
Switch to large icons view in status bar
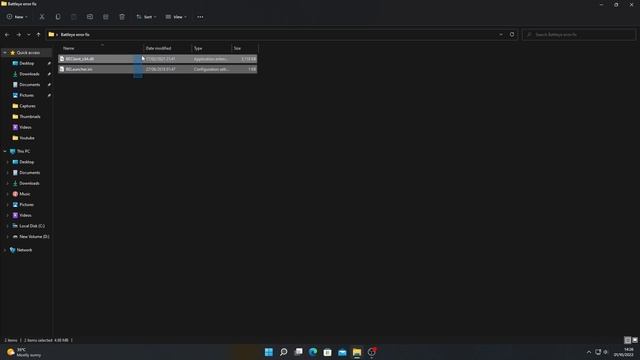(635, 340)
